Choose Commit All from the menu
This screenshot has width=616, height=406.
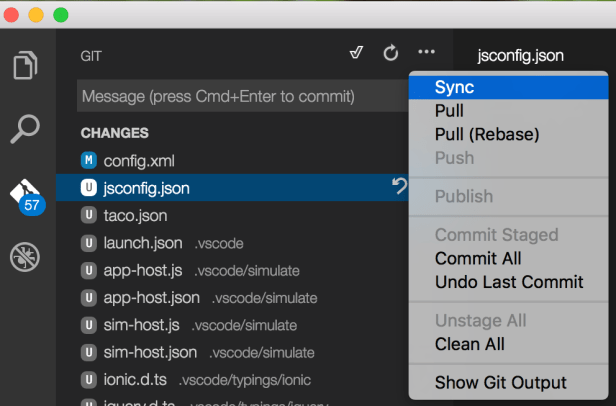click(x=478, y=259)
